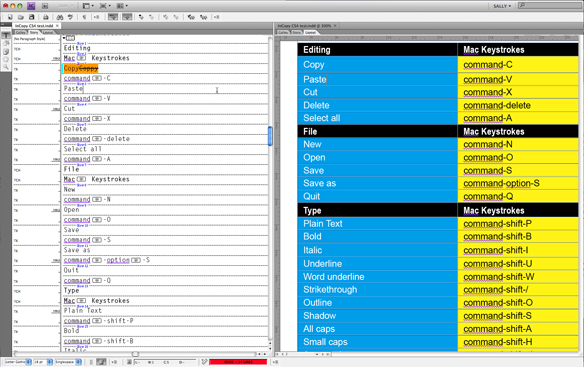Image resolution: width=584 pixels, height=367 pixels.
Task: Click the story view vertical scrollbar thumb
Action: point(270,136)
